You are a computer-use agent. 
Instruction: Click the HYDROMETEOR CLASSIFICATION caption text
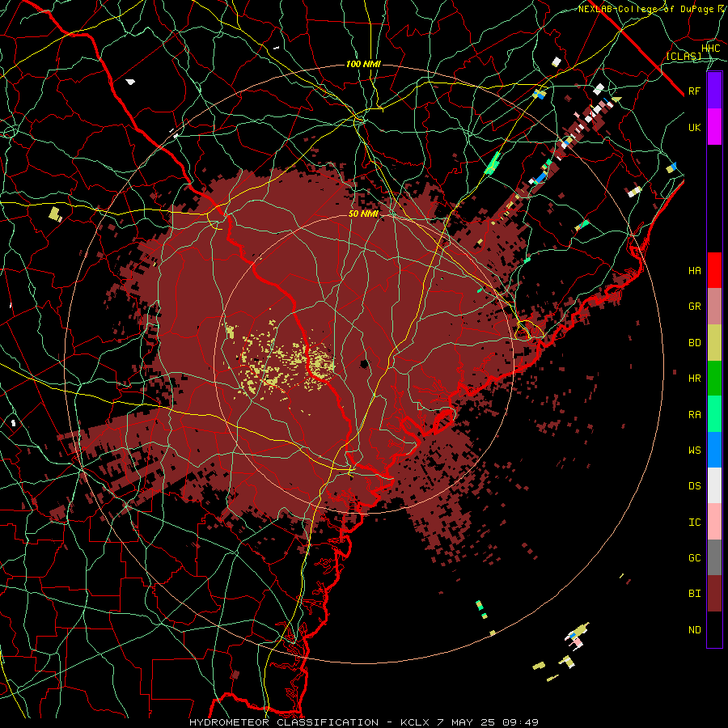click(284, 722)
